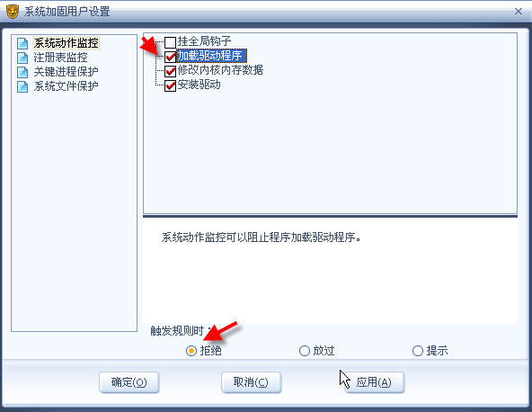Apply changes with 应用(A) button
The height and width of the screenshot is (412, 532).
(374, 382)
